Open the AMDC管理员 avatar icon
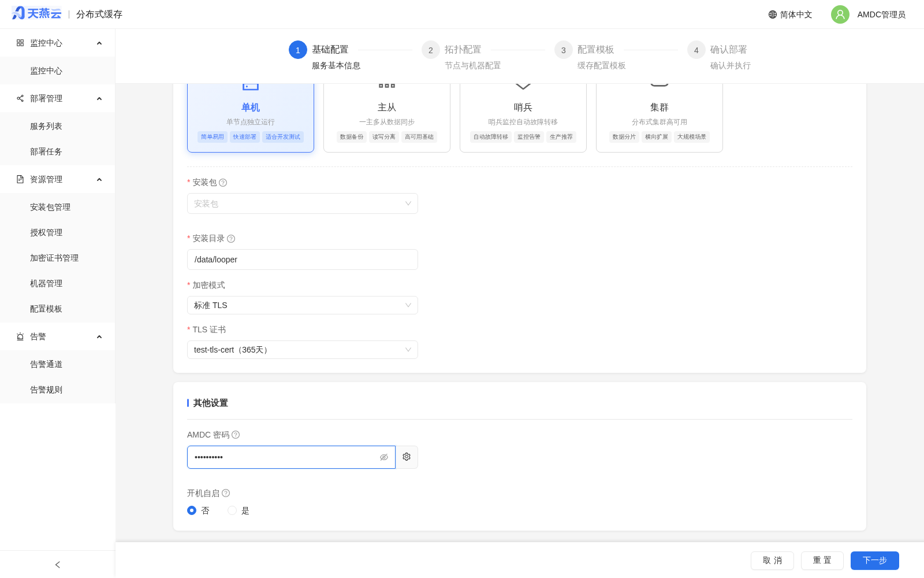 (840, 14)
